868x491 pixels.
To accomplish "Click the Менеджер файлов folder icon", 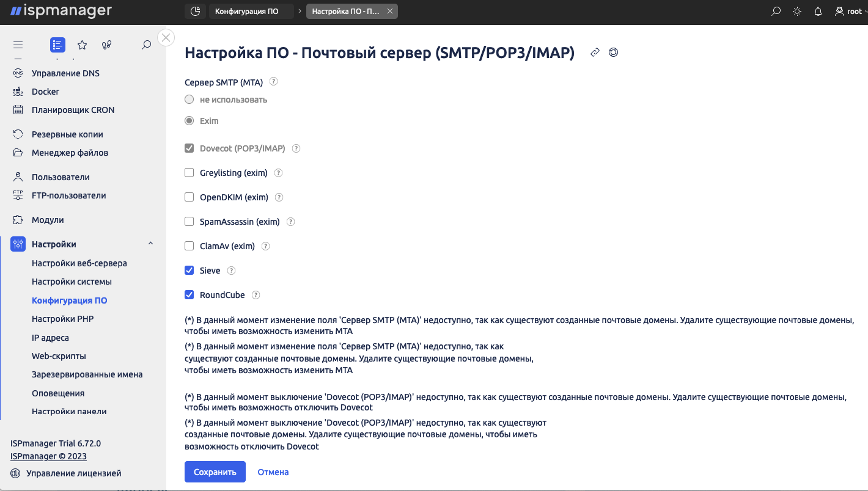I will [x=18, y=153].
